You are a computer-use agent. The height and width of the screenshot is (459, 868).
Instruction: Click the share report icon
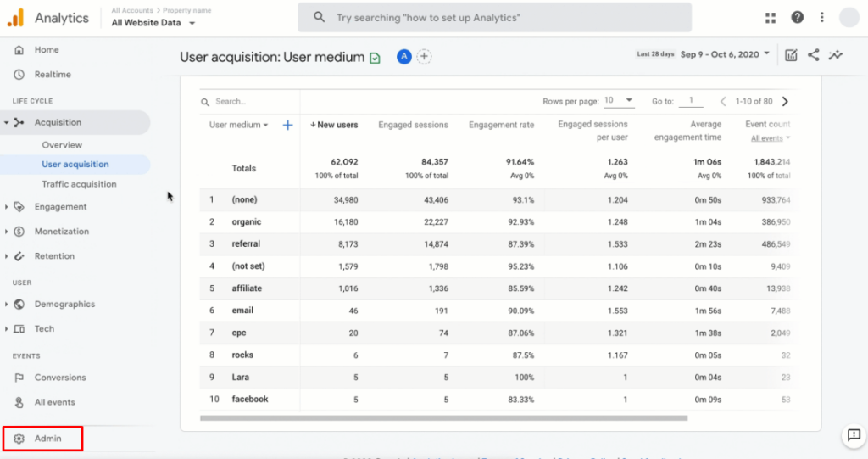coord(813,55)
